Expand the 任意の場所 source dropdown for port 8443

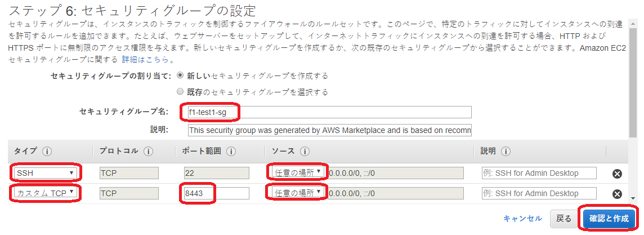(x=297, y=193)
